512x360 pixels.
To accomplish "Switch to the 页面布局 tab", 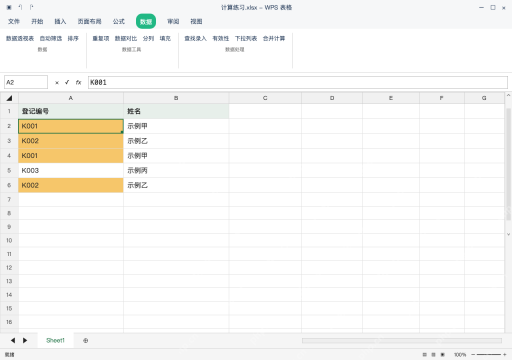I will pyautogui.click(x=89, y=21).
